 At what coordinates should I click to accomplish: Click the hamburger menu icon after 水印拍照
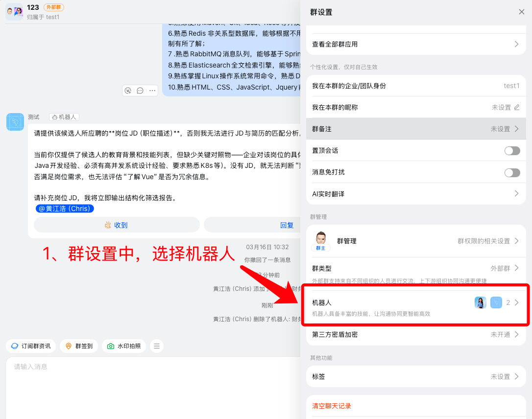coord(157,346)
